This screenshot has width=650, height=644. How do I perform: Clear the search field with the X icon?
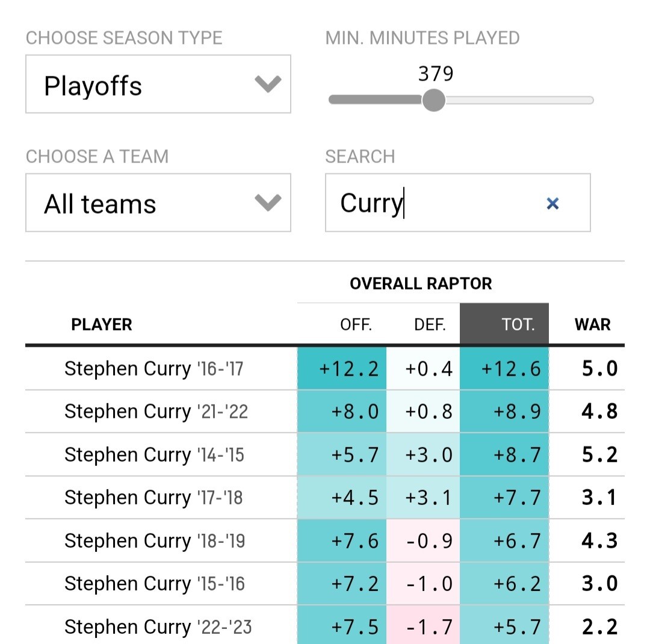click(552, 203)
